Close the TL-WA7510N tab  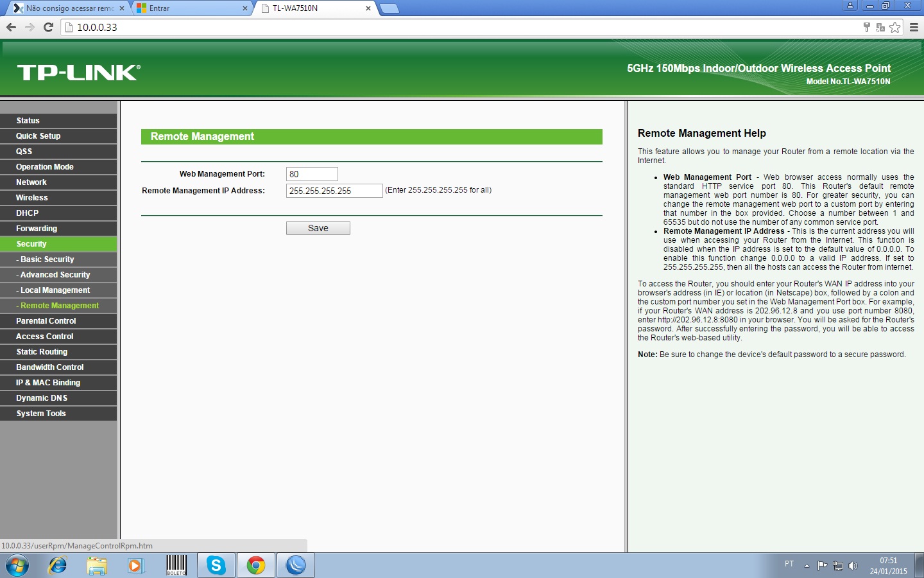[368, 8]
